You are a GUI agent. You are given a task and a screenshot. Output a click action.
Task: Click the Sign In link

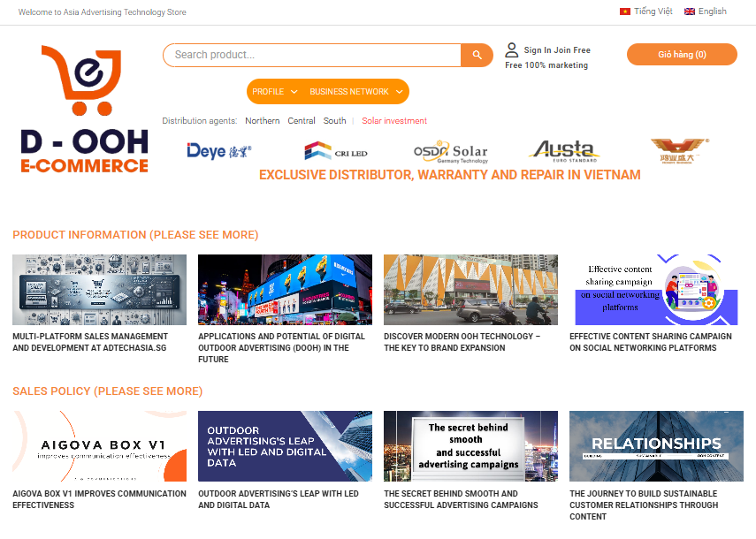[x=538, y=50]
